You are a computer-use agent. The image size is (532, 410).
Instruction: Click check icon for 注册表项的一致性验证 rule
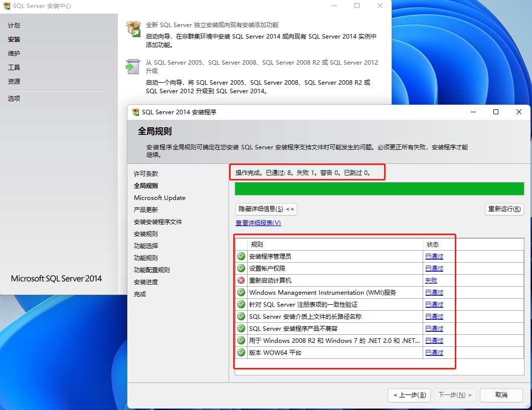coord(241,305)
